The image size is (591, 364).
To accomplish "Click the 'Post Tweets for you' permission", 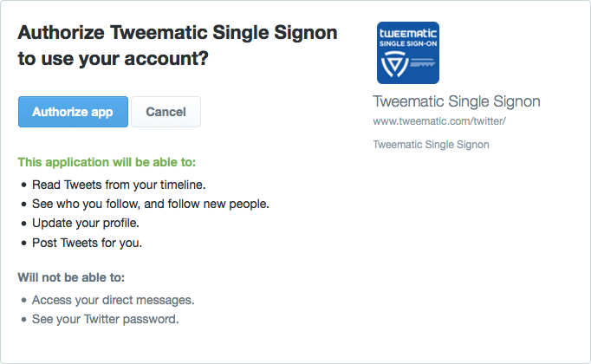I will (x=87, y=243).
